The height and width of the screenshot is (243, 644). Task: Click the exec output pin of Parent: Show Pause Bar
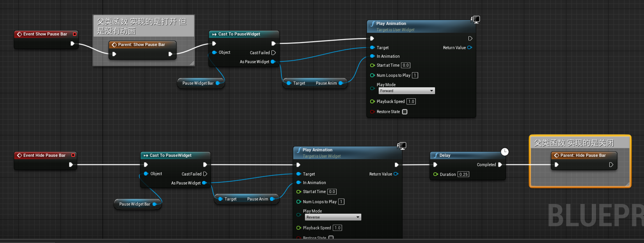click(170, 54)
